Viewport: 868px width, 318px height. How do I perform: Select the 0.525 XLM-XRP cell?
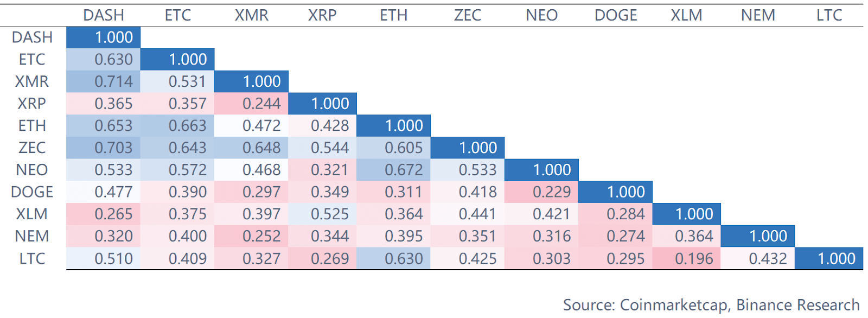pyautogui.click(x=329, y=214)
